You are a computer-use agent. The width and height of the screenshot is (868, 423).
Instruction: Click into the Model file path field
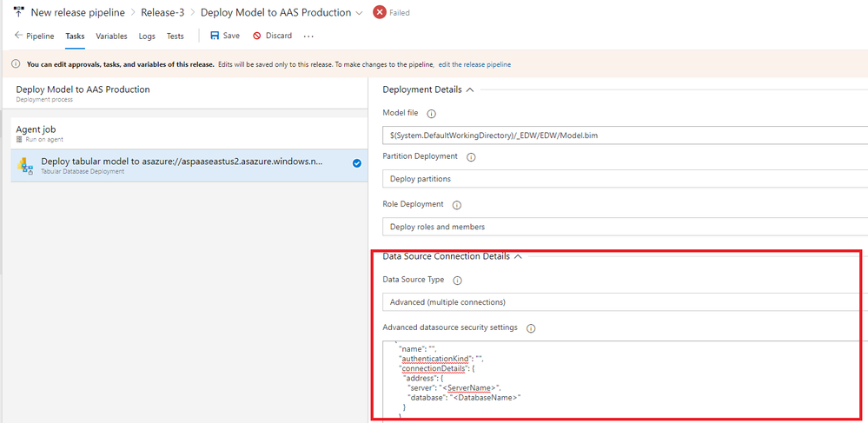pos(622,135)
